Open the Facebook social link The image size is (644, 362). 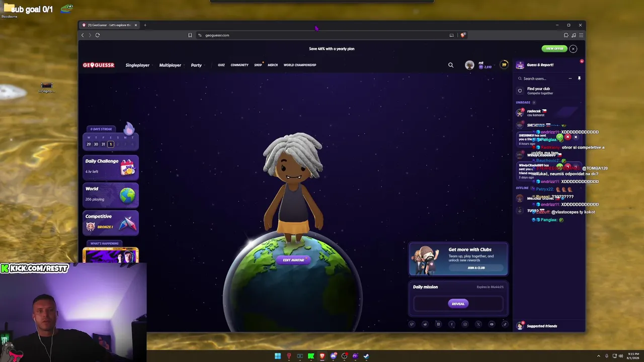coord(452,324)
